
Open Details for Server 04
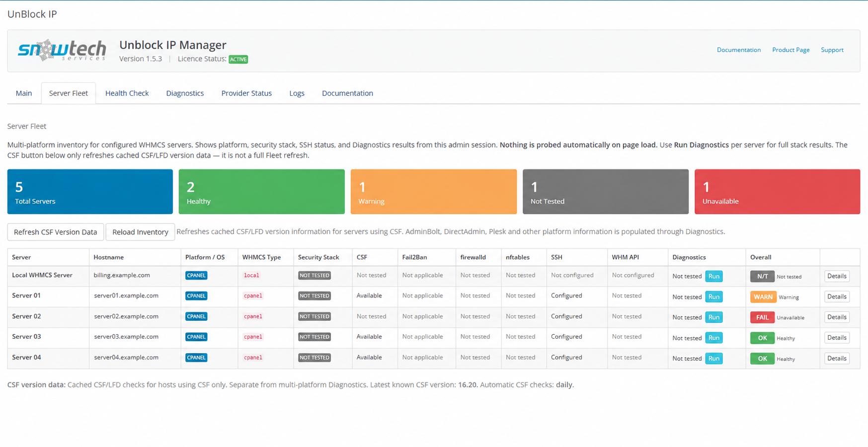tap(837, 358)
